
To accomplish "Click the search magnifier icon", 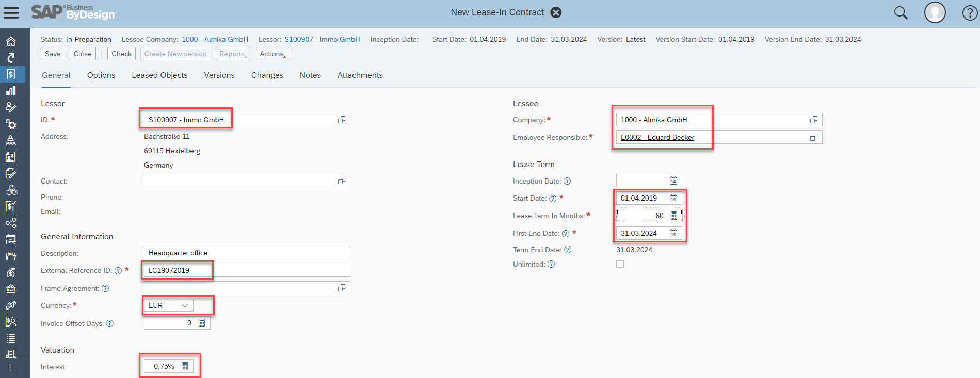I will click(901, 13).
